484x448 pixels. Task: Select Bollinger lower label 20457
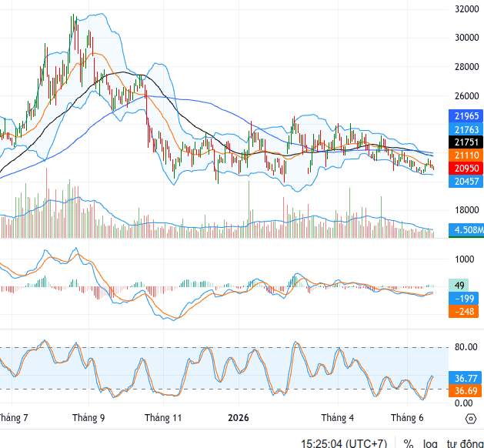466,181
